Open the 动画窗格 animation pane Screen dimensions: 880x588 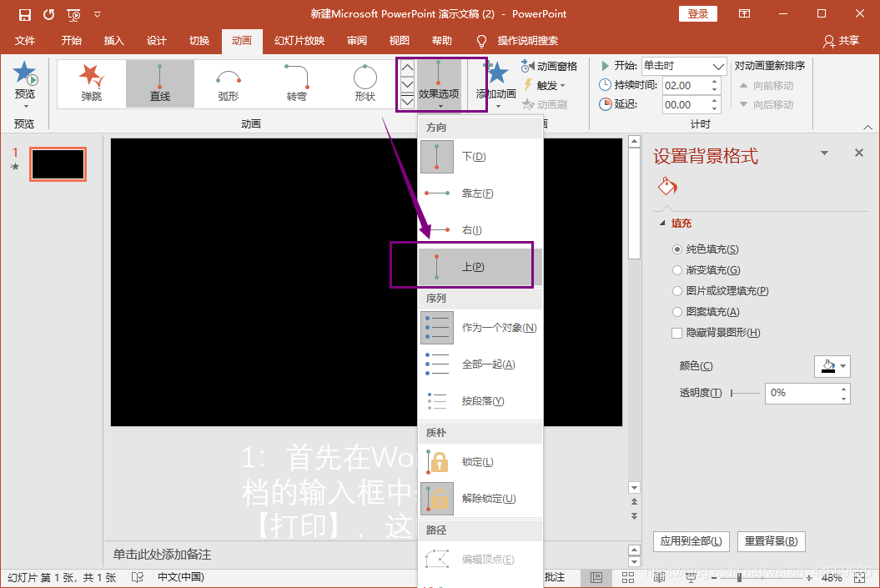pyautogui.click(x=549, y=66)
